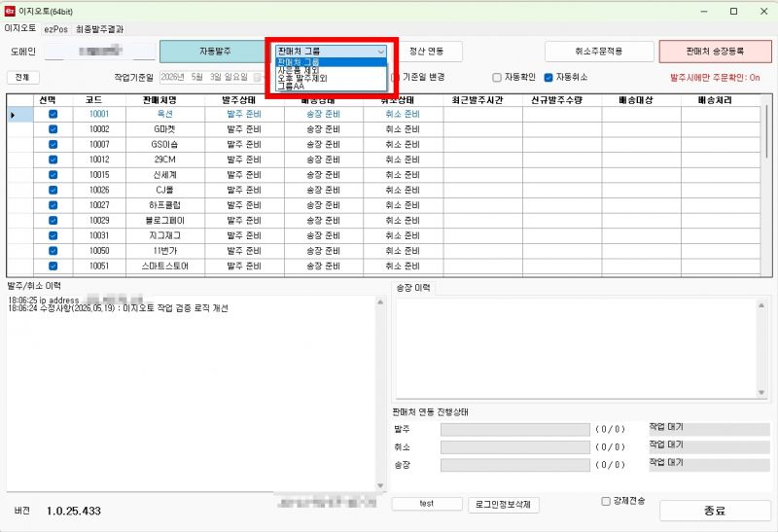Click the test button

tap(427, 504)
